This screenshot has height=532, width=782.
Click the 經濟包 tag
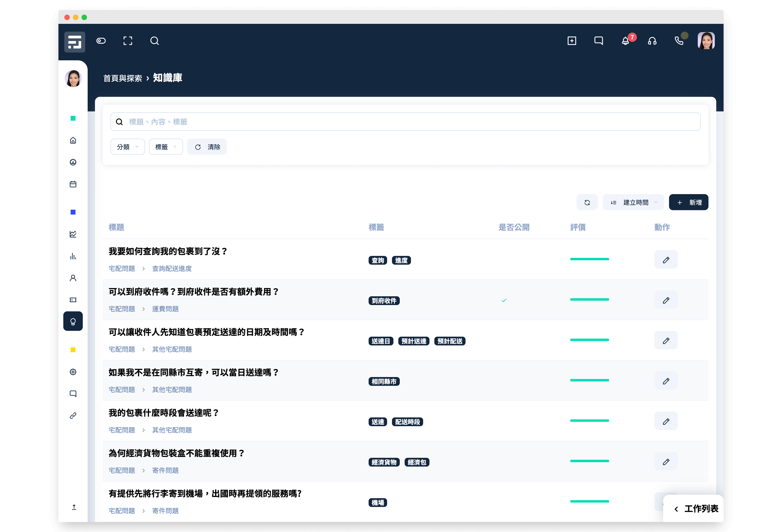[417, 462]
